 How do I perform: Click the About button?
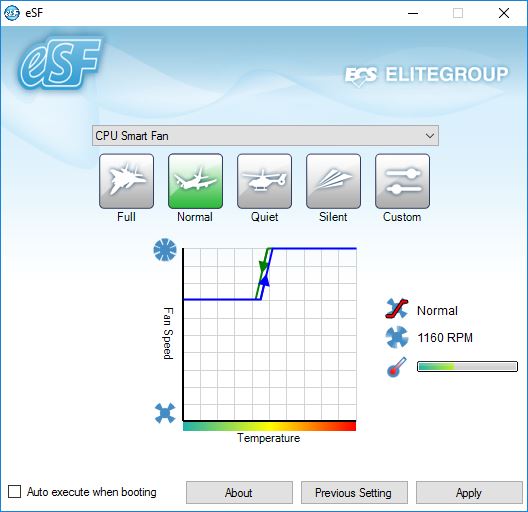click(239, 492)
